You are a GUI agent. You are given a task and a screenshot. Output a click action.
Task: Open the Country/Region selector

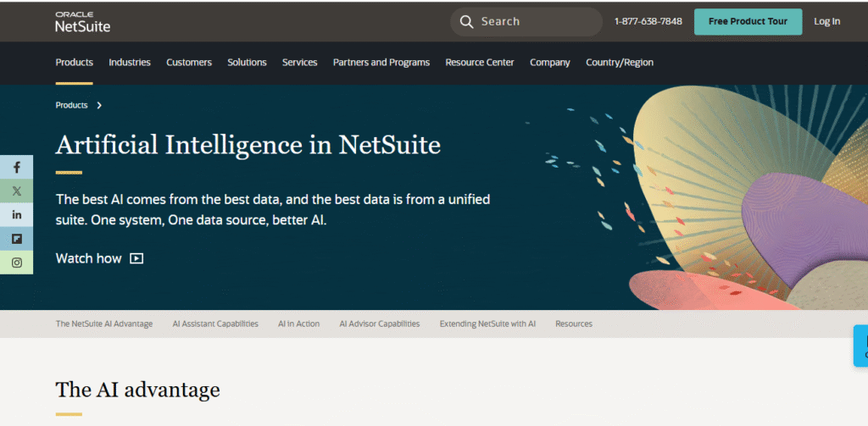[619, 63]
